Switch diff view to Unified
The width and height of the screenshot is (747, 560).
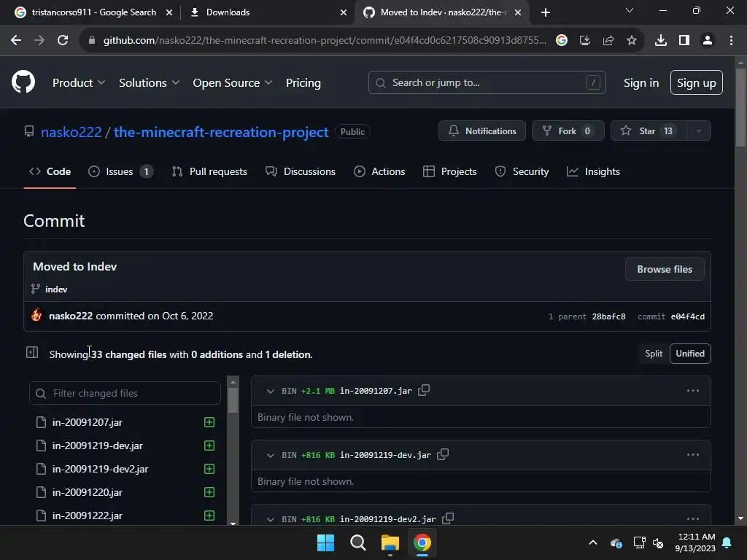pos(690,354)
